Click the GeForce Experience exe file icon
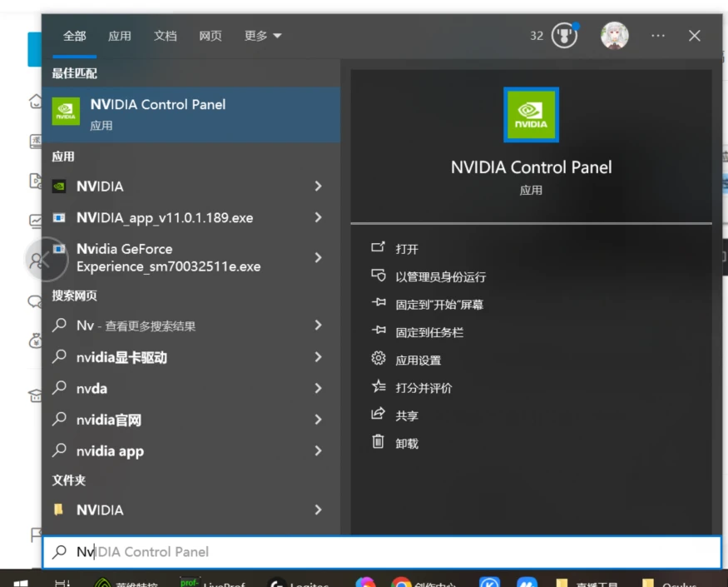Image resolution: width=728 pixels, height=587 pixels. pos(59,249)
